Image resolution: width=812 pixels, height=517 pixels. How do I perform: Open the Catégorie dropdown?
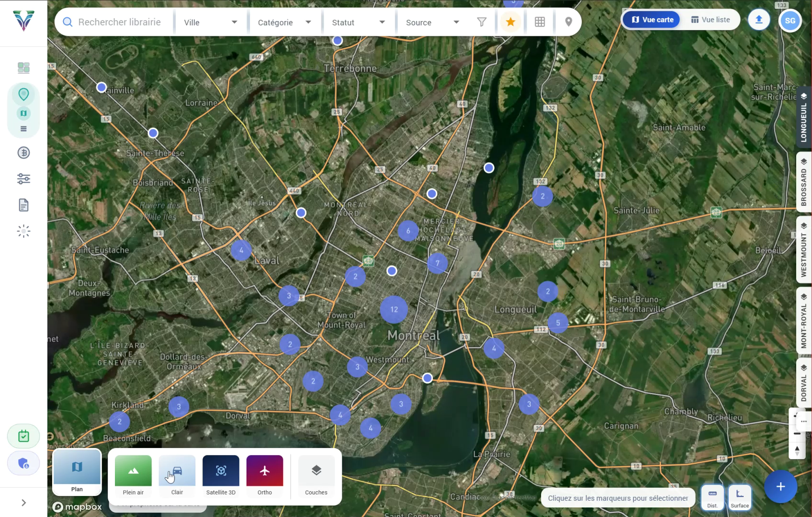click(x=284, y=22)
